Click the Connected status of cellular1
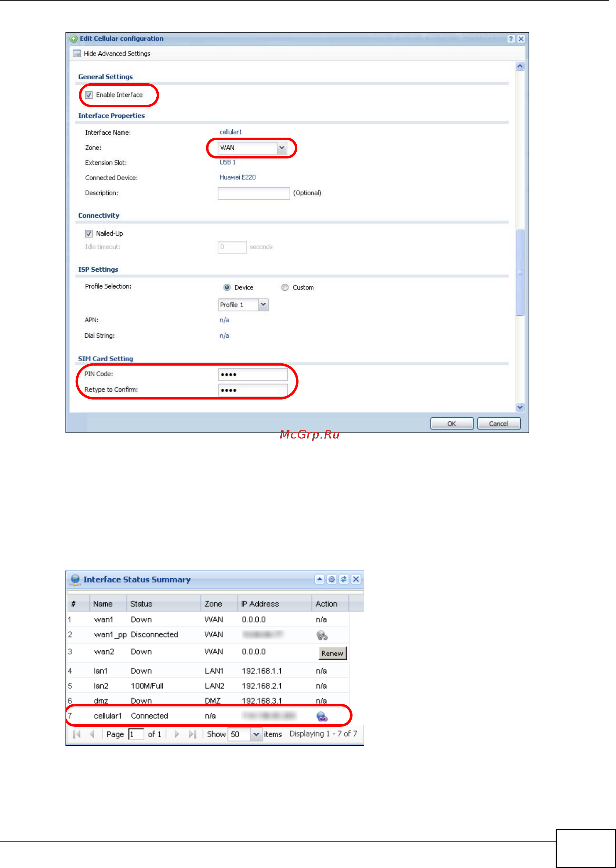616x868 pixels. pyautogui.click(x=149, y=716)
